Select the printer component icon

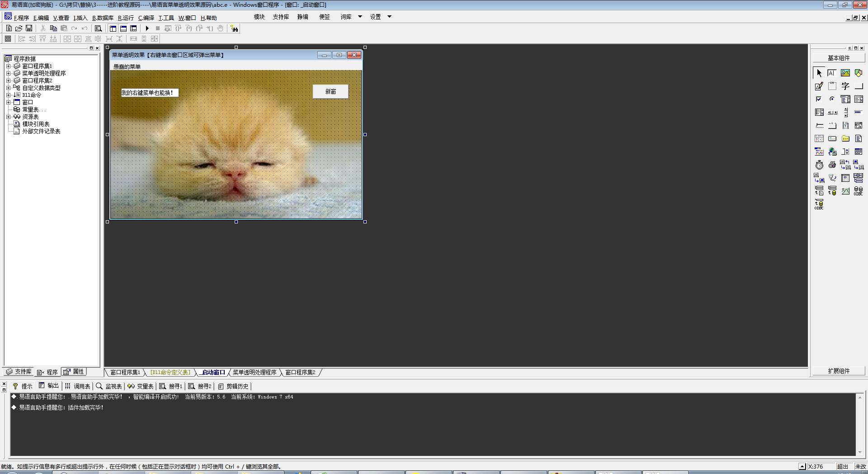(832, 165)
